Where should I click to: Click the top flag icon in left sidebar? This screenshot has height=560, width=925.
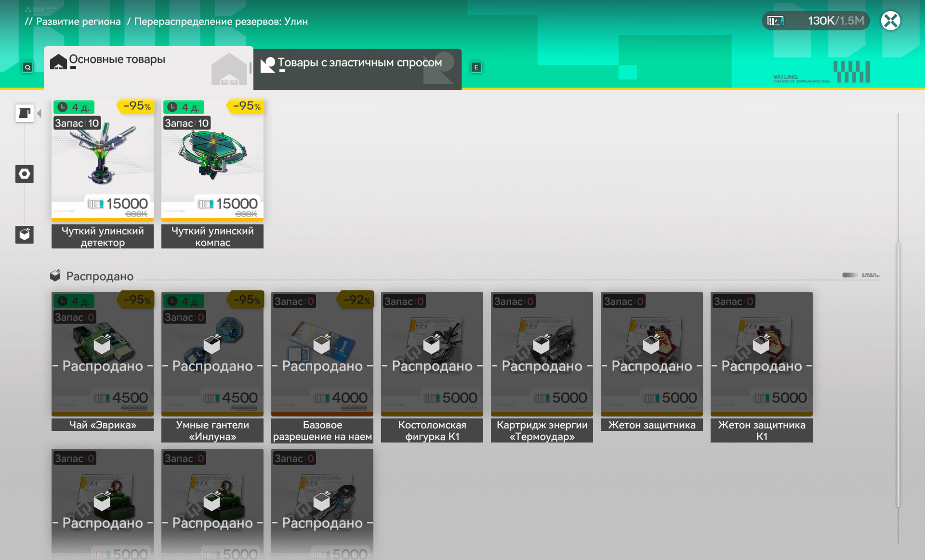pos(24,114)
